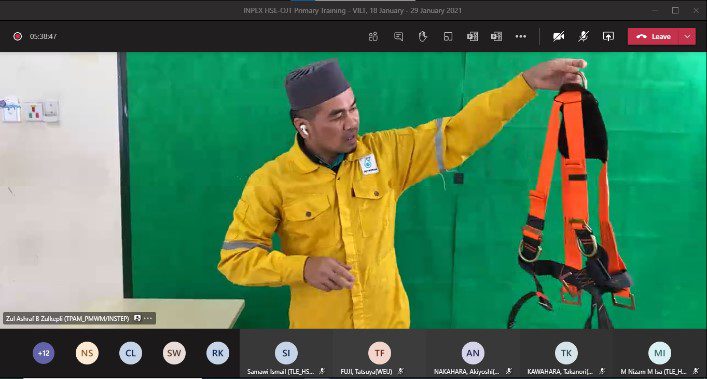
Task: Minimize the Teams meeting window
Action: 654,10
